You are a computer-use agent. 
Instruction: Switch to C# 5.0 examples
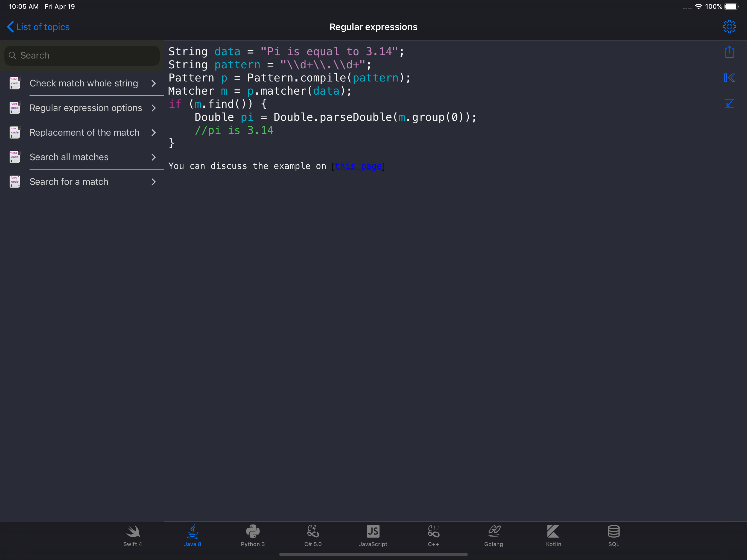pos(313,535)
